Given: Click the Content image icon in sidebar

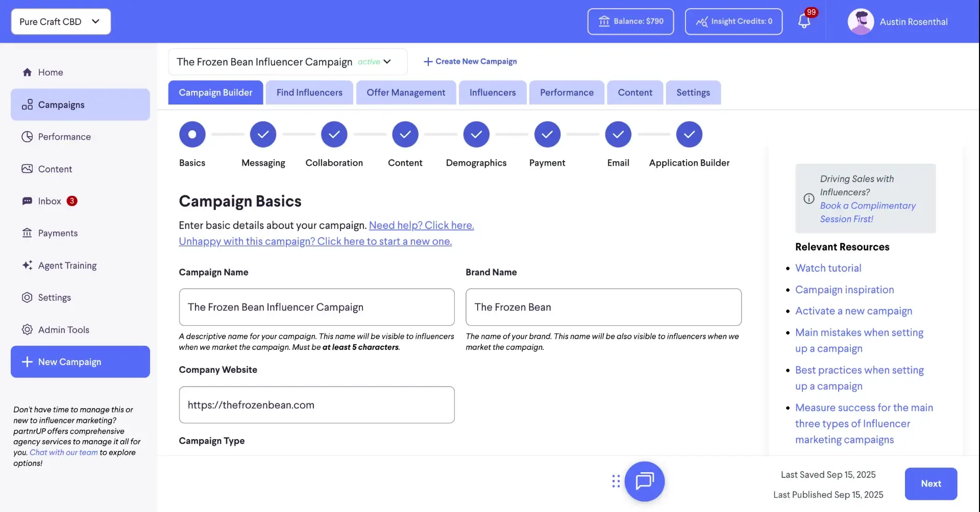Looking at the screenshot, I should 27,168.
